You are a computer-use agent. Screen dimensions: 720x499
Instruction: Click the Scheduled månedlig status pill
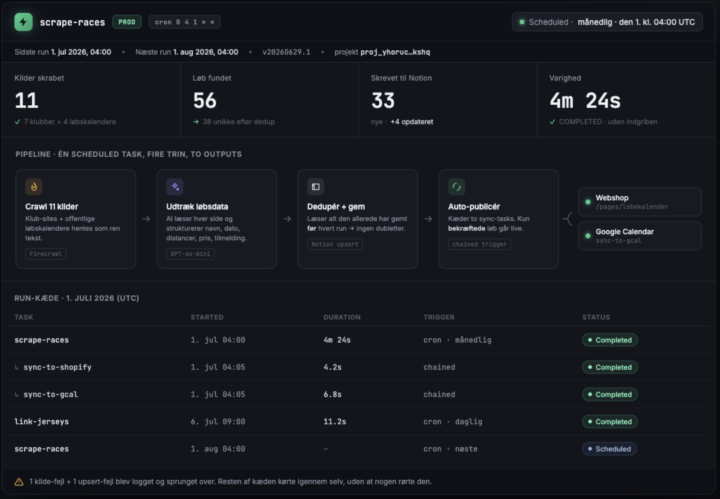point(607,22)
